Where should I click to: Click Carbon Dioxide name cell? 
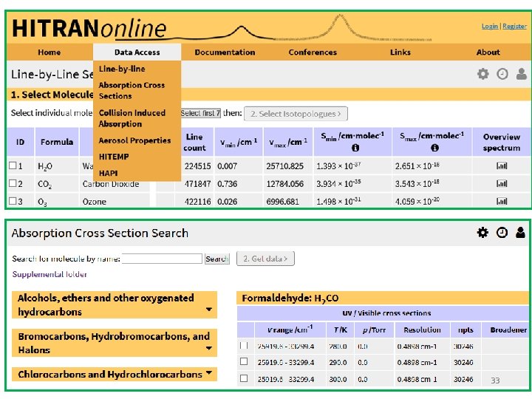click(x=111, y=184)
